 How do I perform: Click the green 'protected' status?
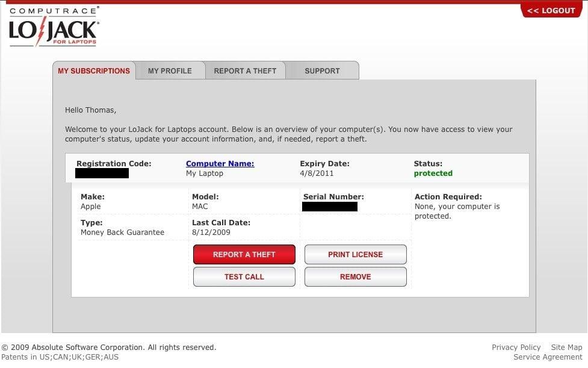pos(433,173)
